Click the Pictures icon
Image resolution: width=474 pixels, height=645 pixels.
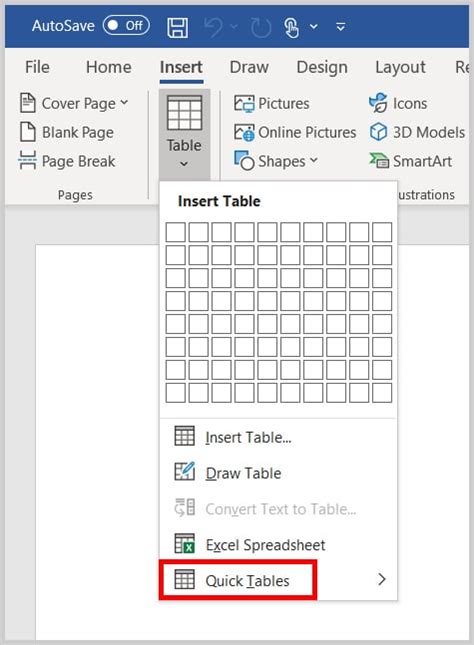click(x=244, y=103)
